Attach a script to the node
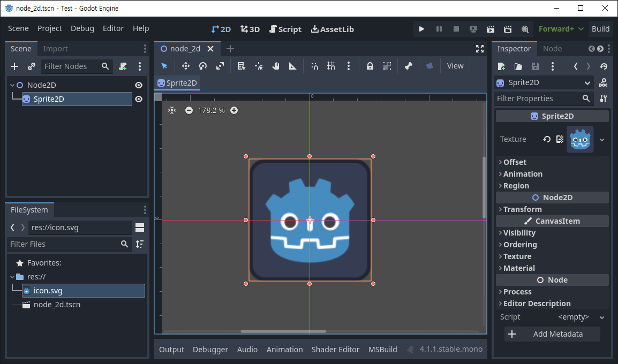 [x=123, y=66]
